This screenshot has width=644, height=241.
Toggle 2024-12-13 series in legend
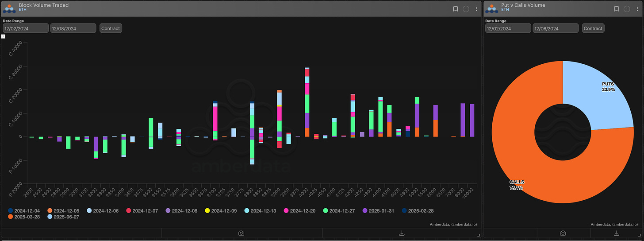261,211
